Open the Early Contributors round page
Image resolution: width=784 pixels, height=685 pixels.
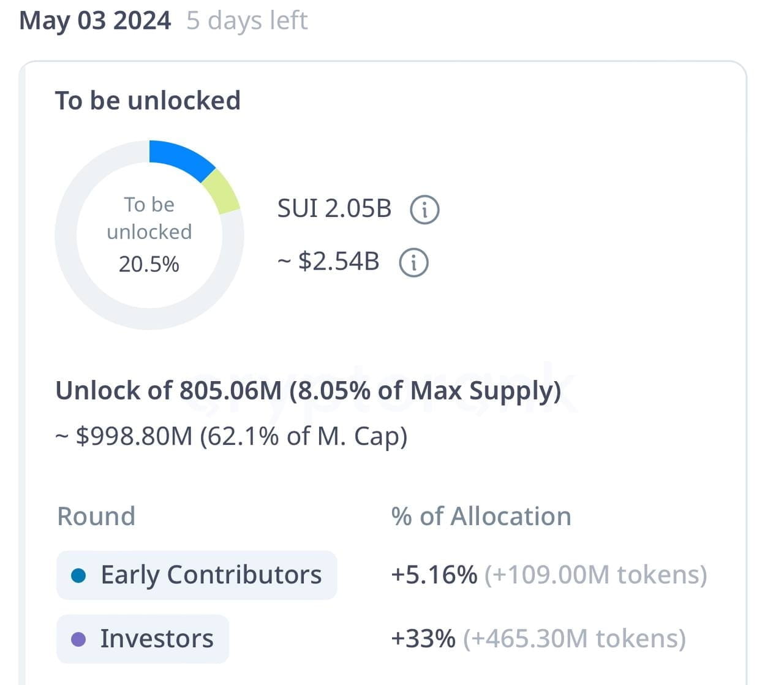click(x=211, y=575)
